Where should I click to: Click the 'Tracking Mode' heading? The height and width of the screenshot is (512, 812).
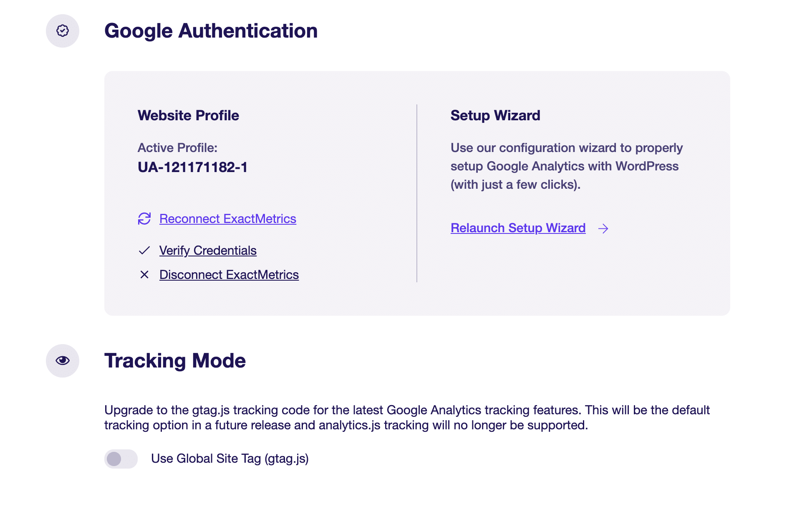pos(175,361)
